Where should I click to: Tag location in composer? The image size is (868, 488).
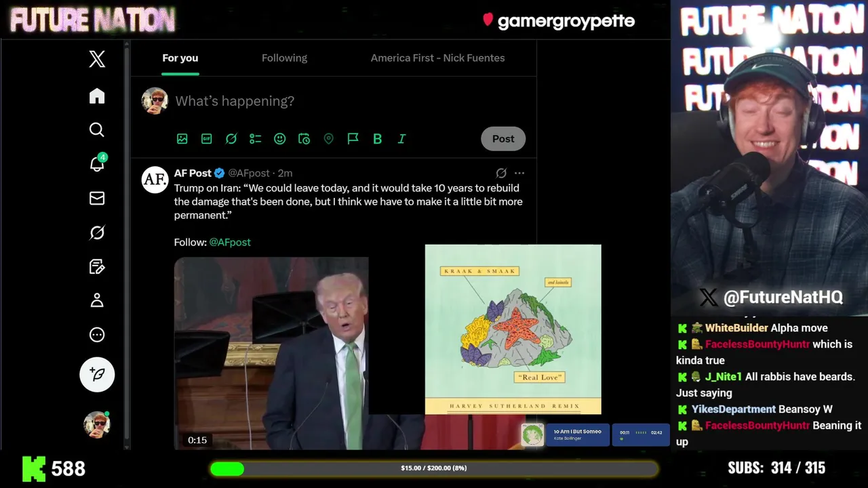[x=328, y=139]
